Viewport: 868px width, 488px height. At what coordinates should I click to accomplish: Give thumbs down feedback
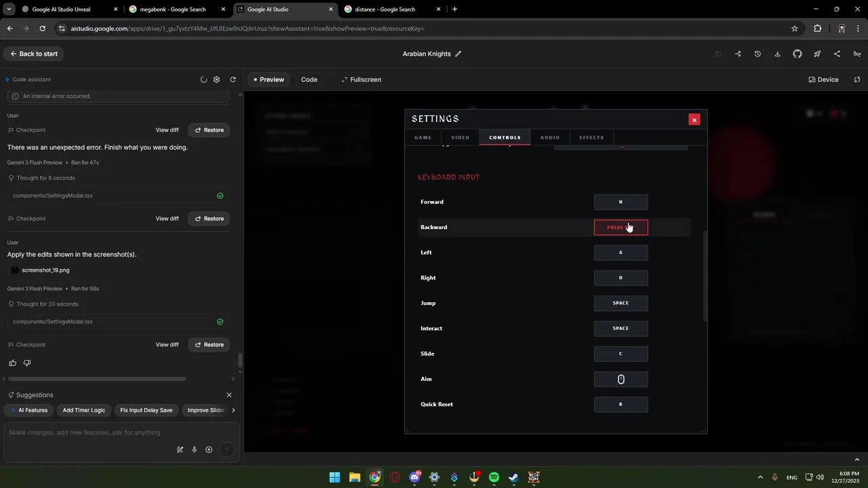[x=27, y=363]
